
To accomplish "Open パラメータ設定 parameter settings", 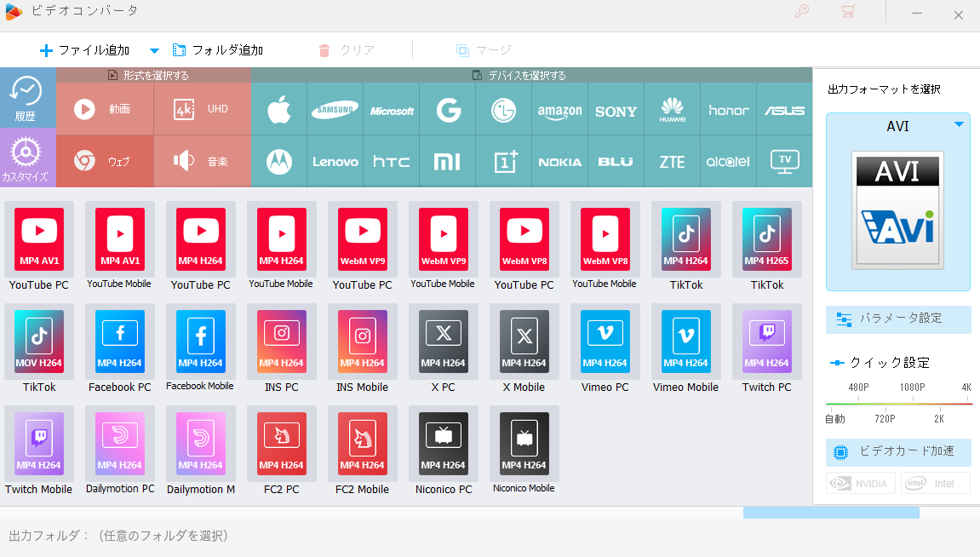I will [898, 319].
